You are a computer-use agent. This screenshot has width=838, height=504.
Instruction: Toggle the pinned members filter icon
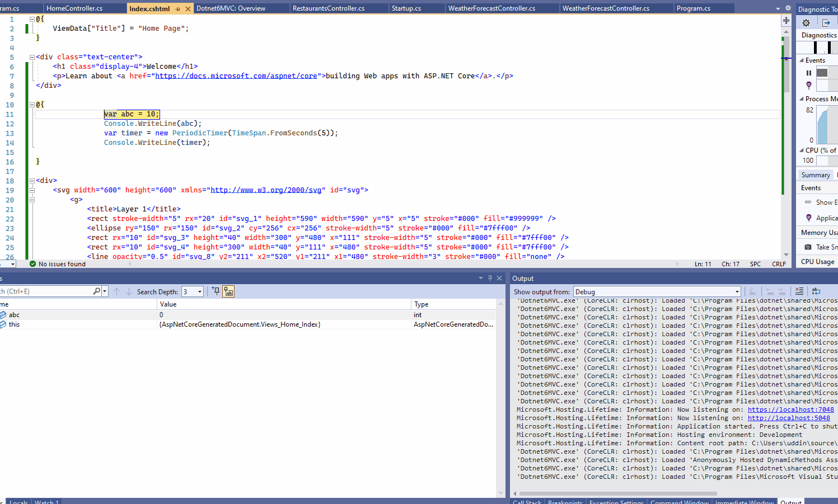pyautogui.click(x=216, y=291)
